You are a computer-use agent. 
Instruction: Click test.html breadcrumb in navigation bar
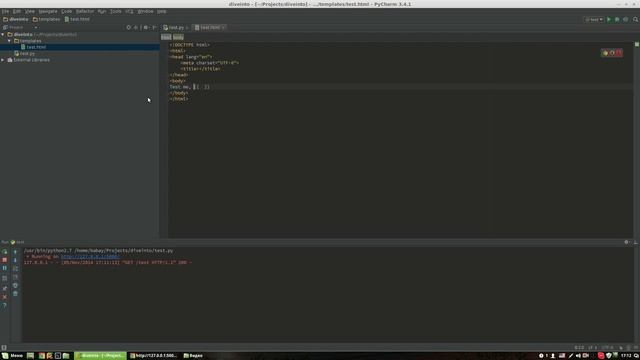pos(77,19)
